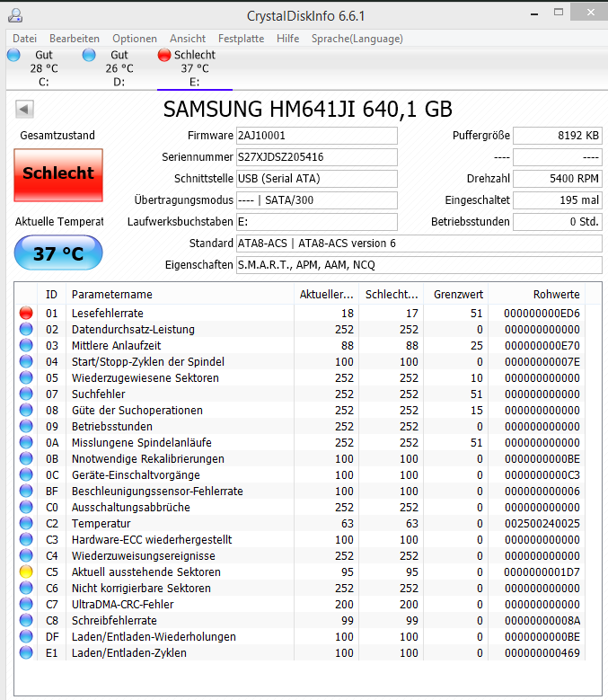Click the ID column header
608x700 pixels.
51,294
